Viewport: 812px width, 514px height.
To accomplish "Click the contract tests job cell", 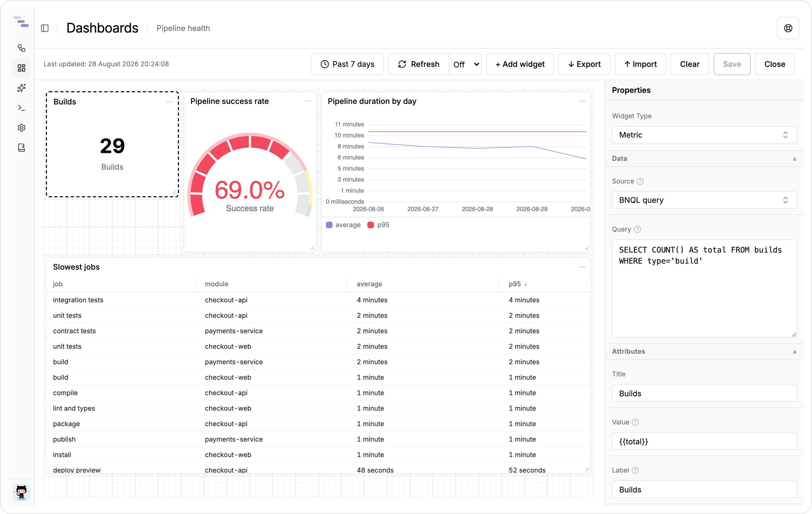I will [x=74, y=331].
